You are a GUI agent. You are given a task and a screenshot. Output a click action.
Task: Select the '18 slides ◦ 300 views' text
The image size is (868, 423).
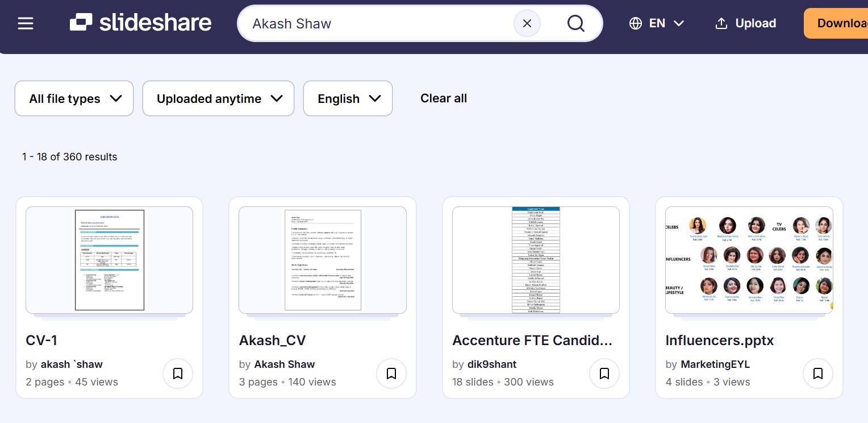(x=503, y=382)
